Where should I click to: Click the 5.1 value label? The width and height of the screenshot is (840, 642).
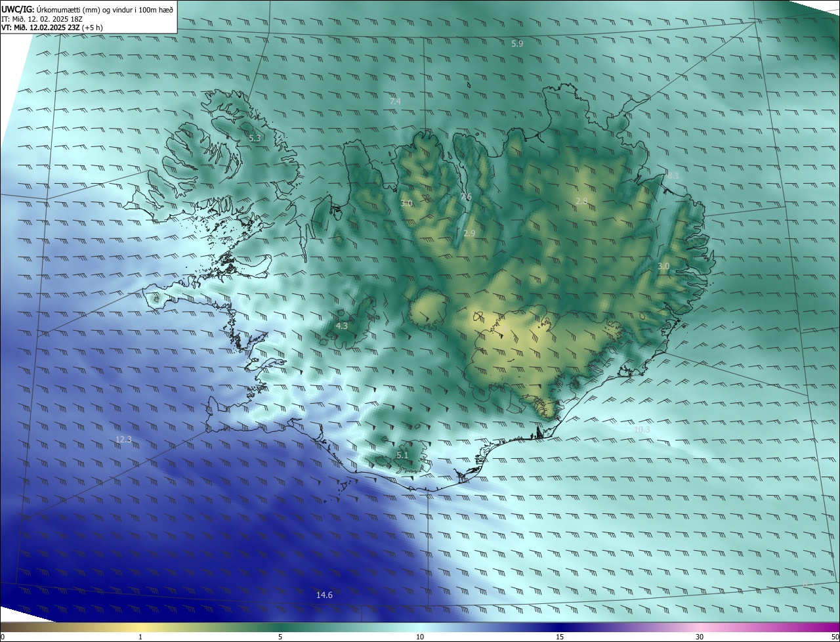coord(402,455)
